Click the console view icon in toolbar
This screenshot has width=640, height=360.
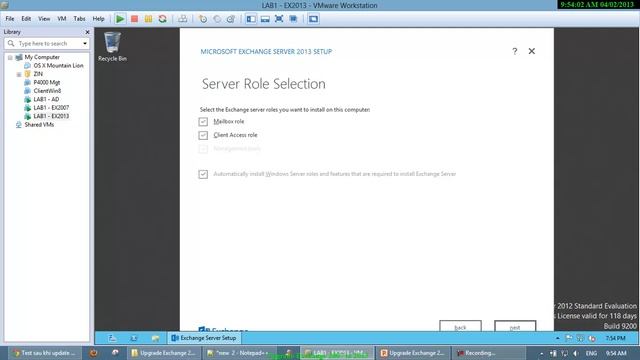[313, 19]
